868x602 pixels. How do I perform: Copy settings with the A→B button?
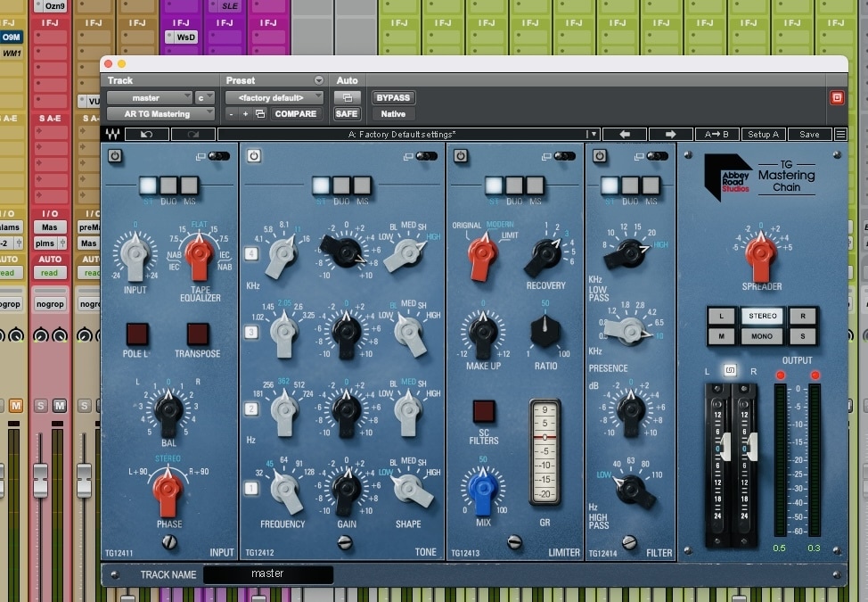point(717,135)
